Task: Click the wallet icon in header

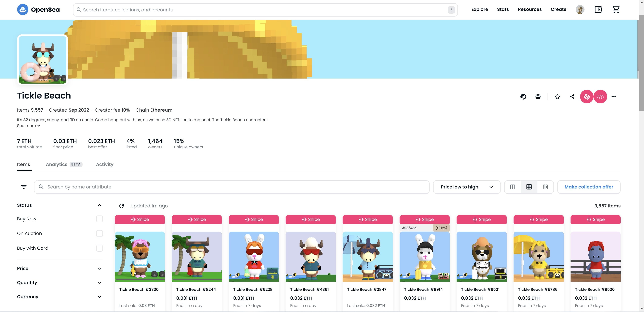Action: [598, 10]
